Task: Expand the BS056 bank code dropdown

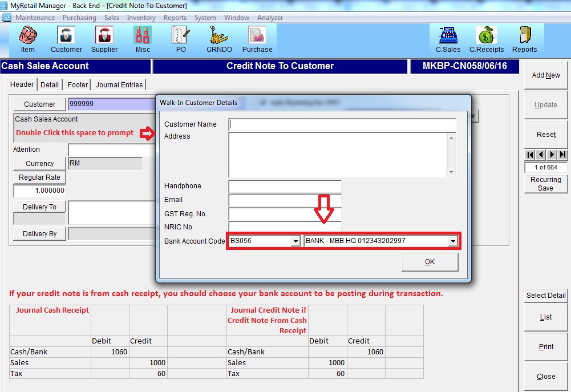Action: [x=295, y=241]
